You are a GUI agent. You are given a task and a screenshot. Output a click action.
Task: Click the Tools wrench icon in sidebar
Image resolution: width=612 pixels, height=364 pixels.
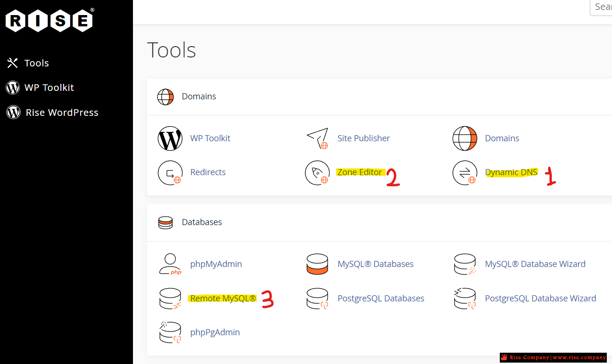click(13, 63)
